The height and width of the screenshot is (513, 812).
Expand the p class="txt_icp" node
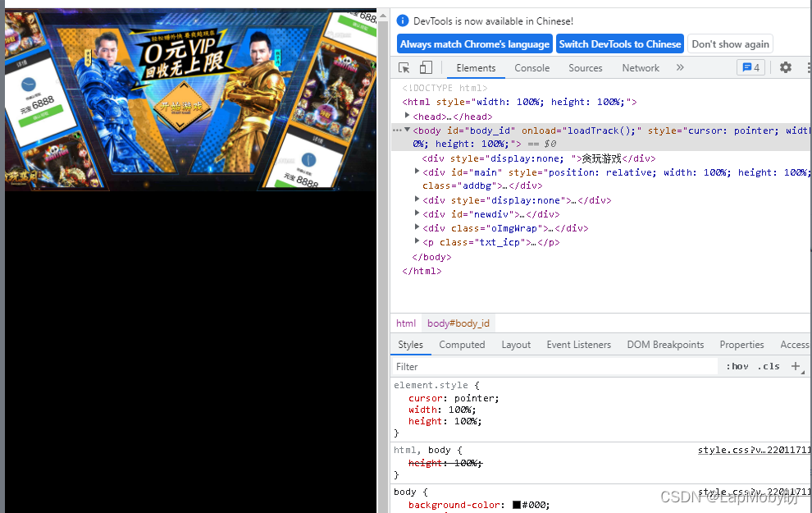click(417, 241)
